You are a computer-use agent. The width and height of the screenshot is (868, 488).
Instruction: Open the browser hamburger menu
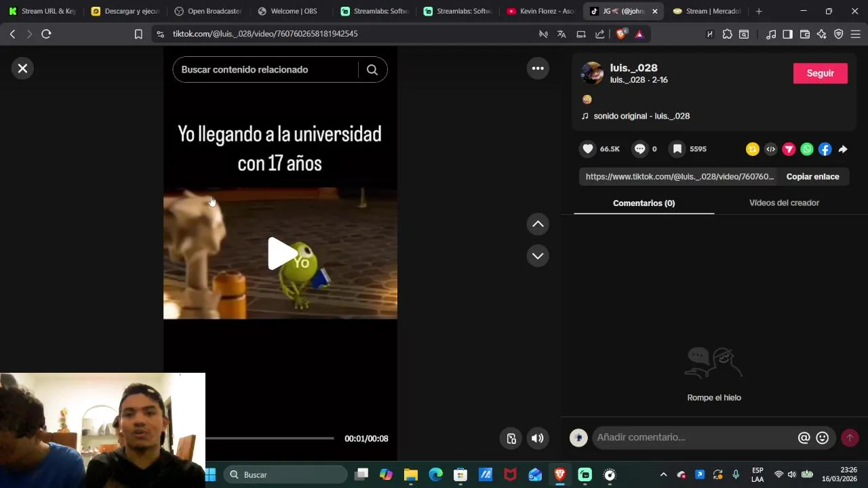tap(856, 34)
